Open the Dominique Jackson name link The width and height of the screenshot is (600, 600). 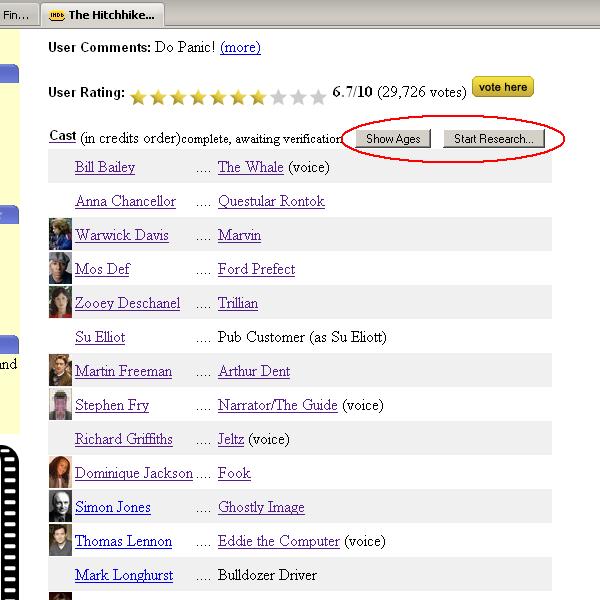[134, 473]
